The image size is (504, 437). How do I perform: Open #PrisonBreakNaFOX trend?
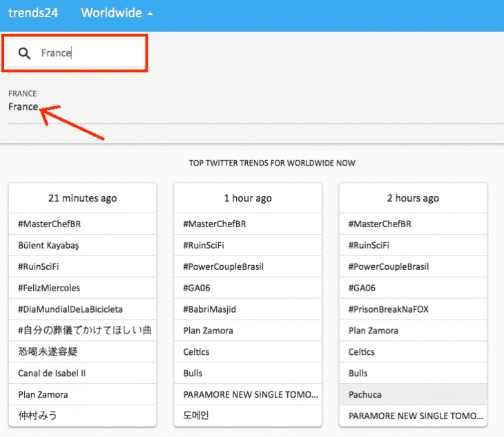(x=389, y=309)
